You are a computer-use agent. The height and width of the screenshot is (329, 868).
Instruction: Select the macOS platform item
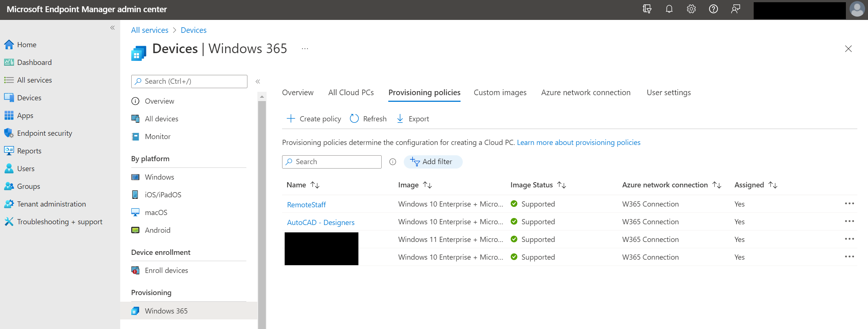click(x=149, y=212)
